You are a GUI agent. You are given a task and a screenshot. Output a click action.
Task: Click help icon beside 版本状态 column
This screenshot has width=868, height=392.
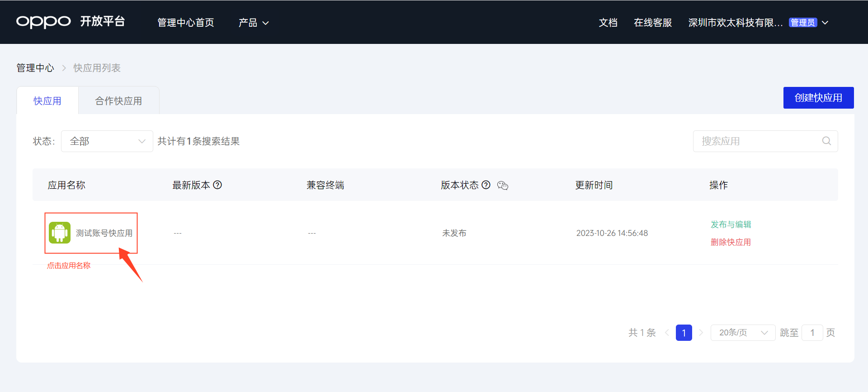(486, 185)
